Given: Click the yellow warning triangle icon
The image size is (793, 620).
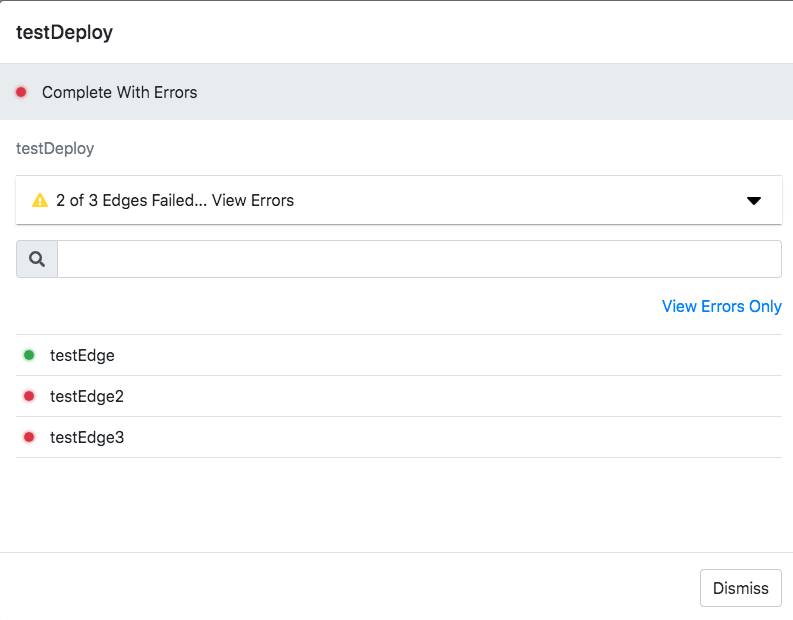Looking at the screenshot, I should tap(40, 200).
